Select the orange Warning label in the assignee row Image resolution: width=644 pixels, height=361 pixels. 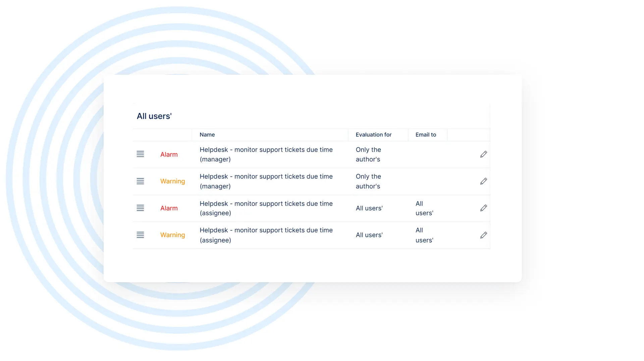pyautogui.click(x=172, y=235)
